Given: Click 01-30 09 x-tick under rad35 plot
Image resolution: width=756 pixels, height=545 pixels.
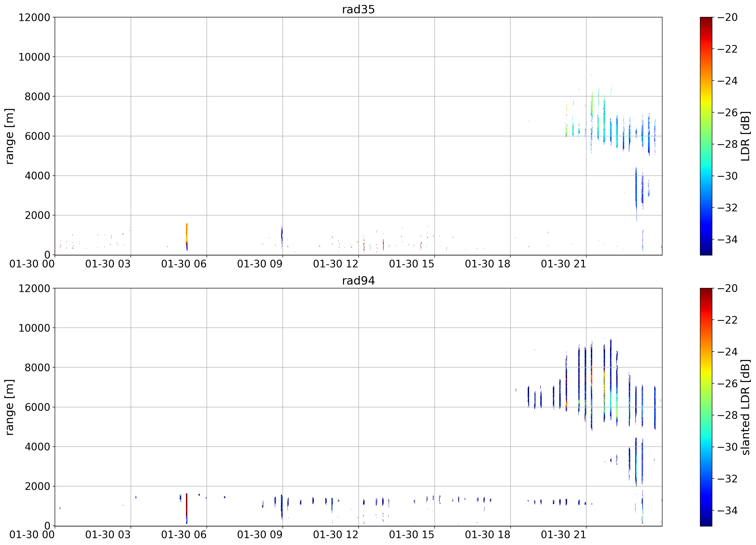Looking at the screenshot, I should (x=260, y=264).
